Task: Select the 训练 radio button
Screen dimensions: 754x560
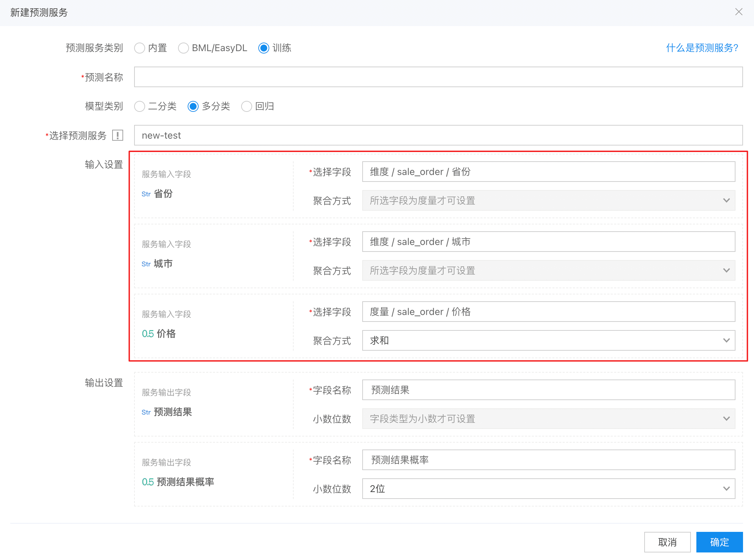Action: point(264,48)
